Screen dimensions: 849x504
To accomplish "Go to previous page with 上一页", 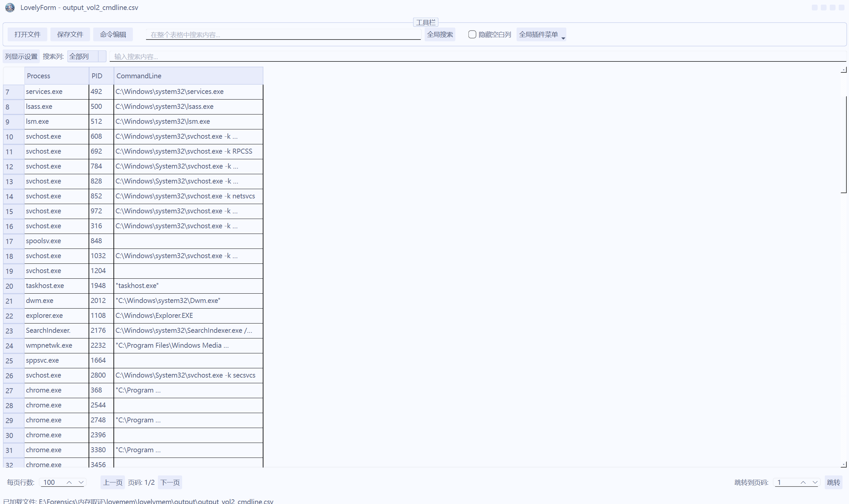I will pos(112,483).
